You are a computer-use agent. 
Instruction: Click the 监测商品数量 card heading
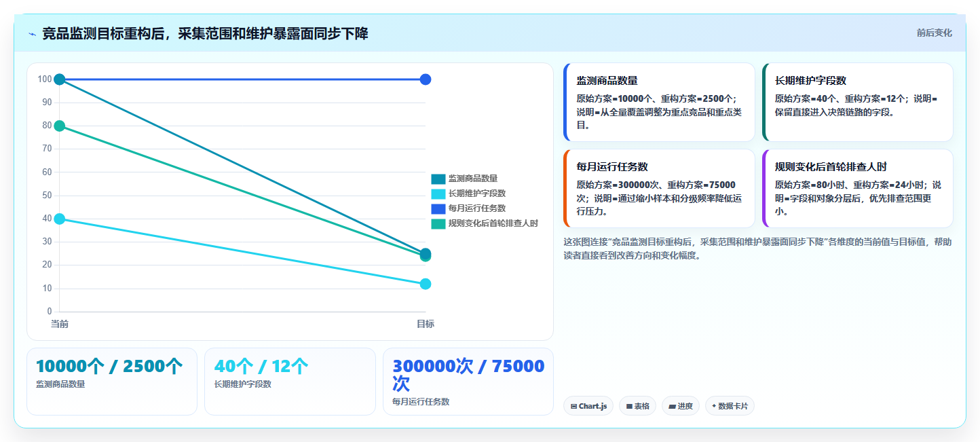pos(607,80)
